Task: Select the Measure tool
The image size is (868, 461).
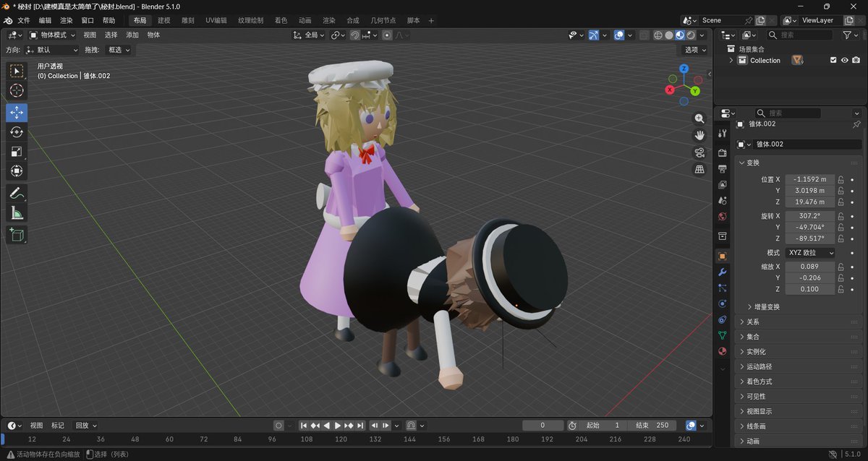Action: click(17, 212)
